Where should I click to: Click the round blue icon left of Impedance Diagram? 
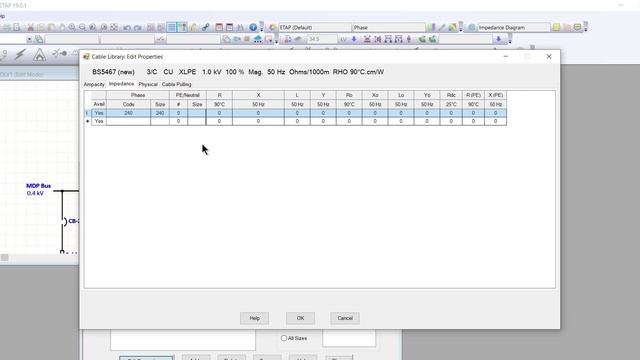click(x=472, y=27)
